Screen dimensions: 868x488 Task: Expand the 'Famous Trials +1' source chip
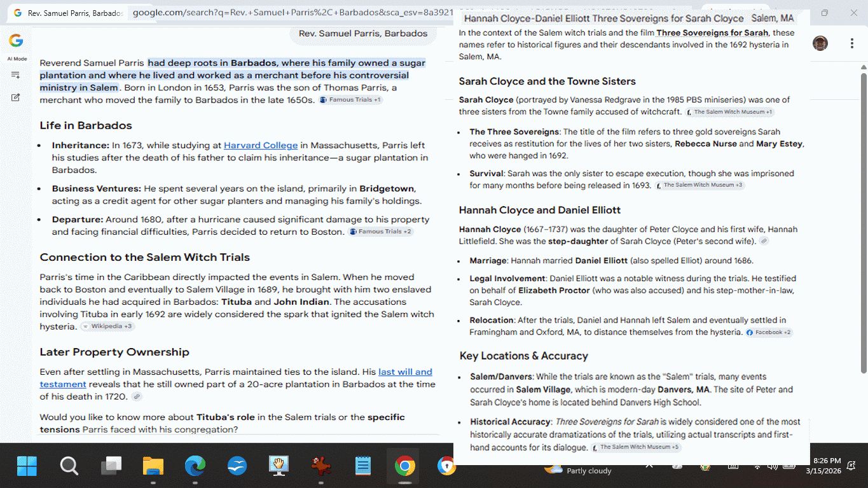[350, 100]
